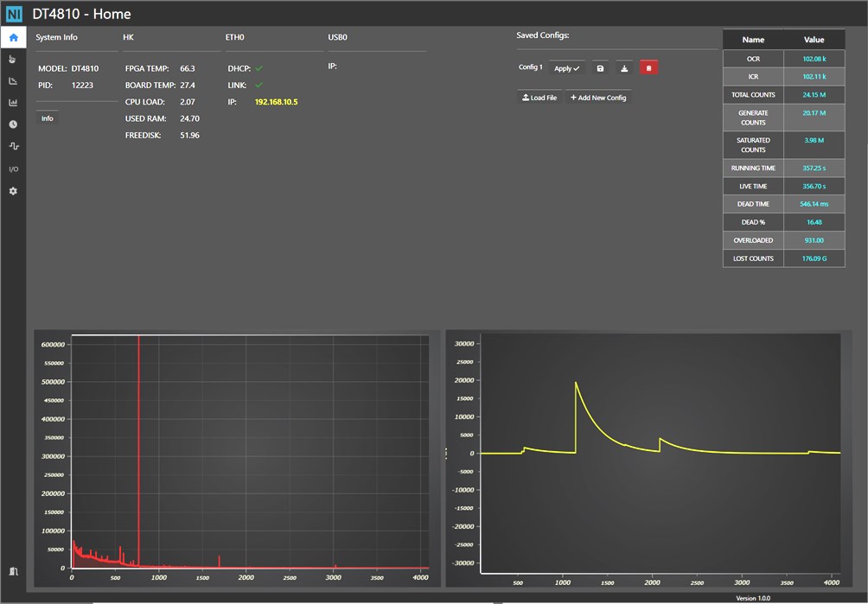
Task: Click the Info button under System Info
Action: click(47, 118)
